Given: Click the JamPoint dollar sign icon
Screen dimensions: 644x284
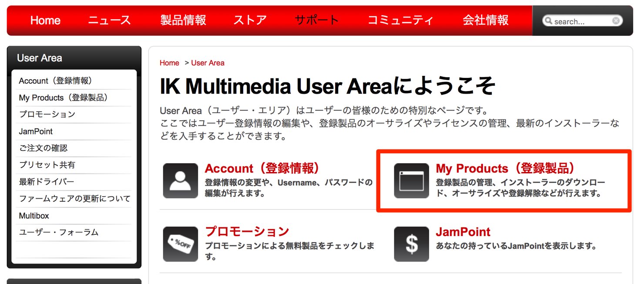Looking at the screenshot, I should click(412, 244).
